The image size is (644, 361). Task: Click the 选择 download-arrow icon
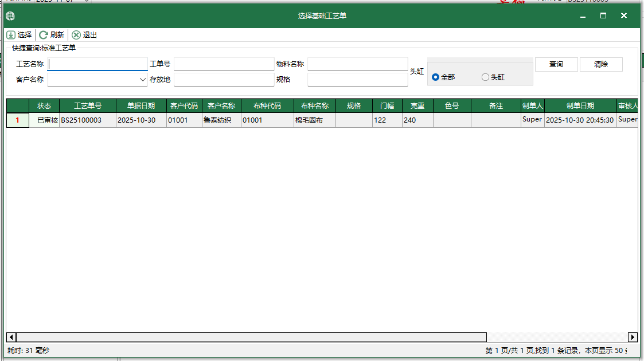tap(11, 35)
